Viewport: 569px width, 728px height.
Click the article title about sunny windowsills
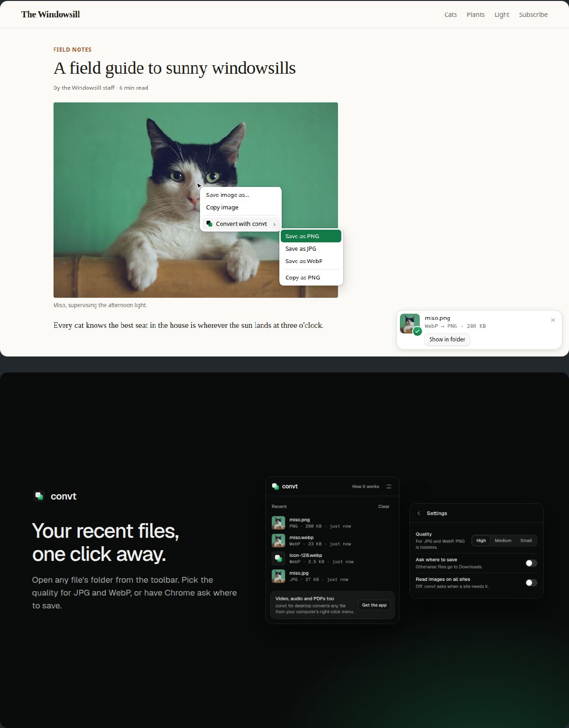click(x=175, y=69)
